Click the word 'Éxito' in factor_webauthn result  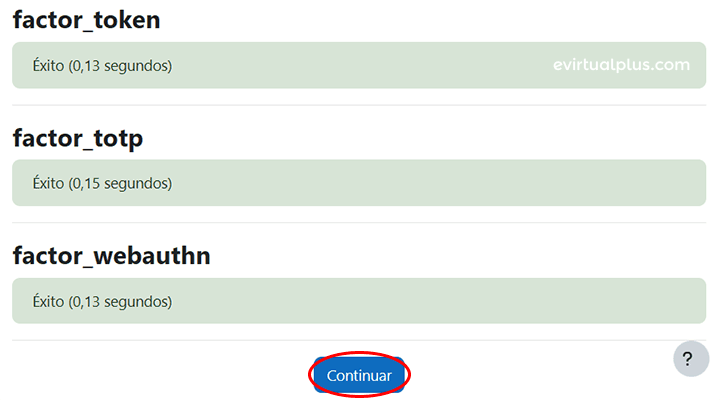pos(48,301)
